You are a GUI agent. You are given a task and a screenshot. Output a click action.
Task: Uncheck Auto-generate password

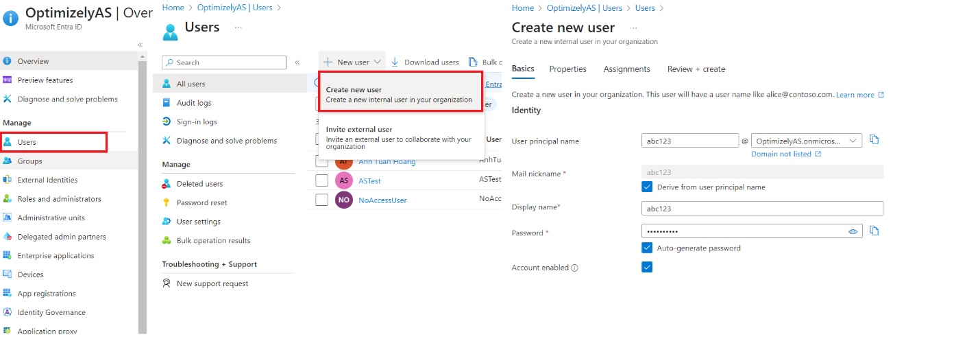[x=647, y=248]
